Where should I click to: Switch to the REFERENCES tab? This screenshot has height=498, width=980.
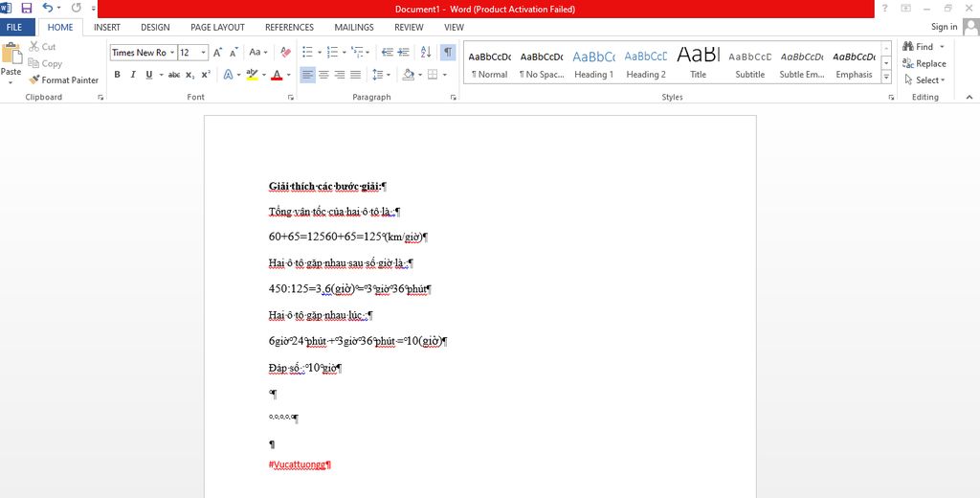(289, 27)
